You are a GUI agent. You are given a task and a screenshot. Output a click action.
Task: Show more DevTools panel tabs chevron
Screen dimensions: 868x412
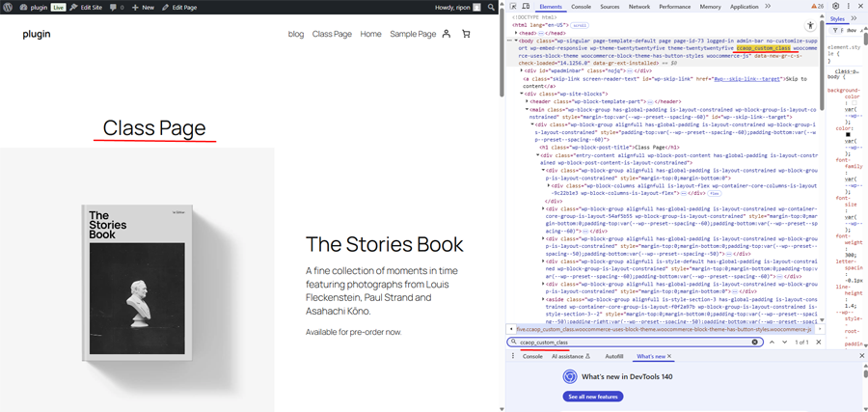pyautogui.click(x=768, y=6)
